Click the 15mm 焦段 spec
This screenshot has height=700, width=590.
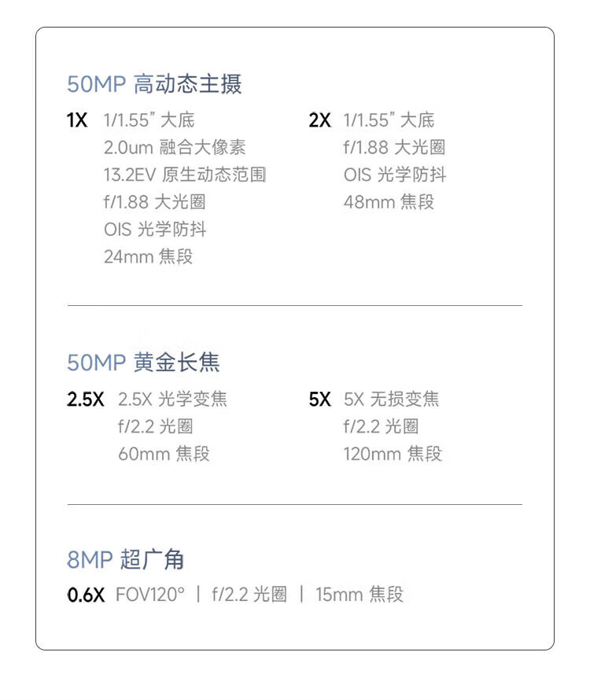(x=360, y=595)
